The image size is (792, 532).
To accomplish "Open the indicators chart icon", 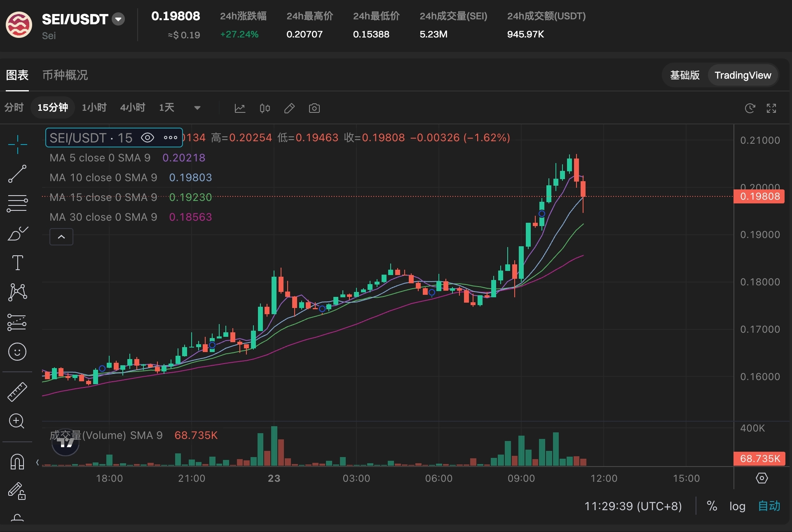I will click(x=240, y=108).
